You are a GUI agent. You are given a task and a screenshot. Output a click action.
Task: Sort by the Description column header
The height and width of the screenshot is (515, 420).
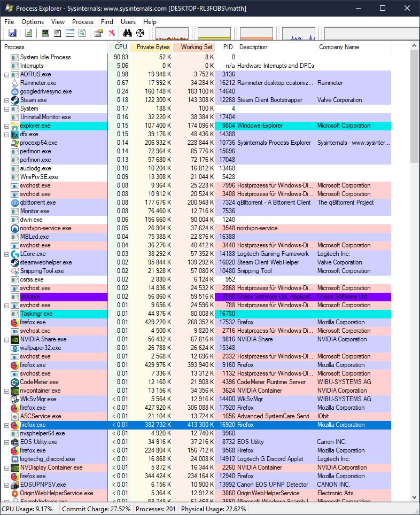point(276,47)
